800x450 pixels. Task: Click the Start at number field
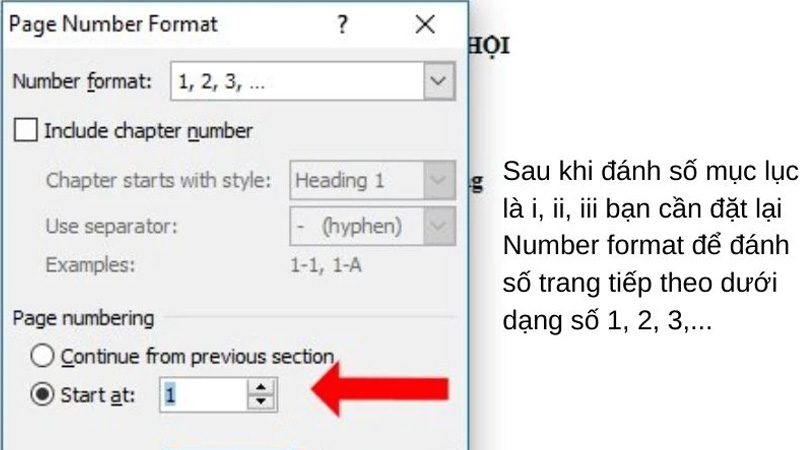pyautogui.click(x=204, y=395)
